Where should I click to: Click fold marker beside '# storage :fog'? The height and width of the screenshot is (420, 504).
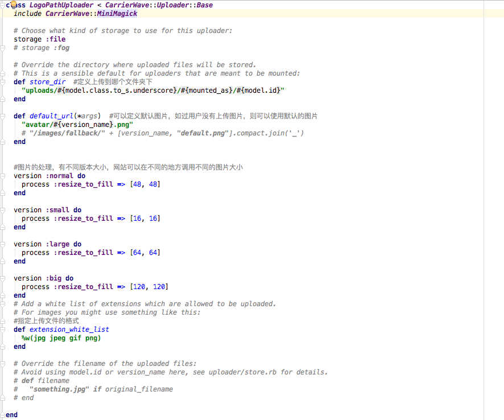click(3, 48)
